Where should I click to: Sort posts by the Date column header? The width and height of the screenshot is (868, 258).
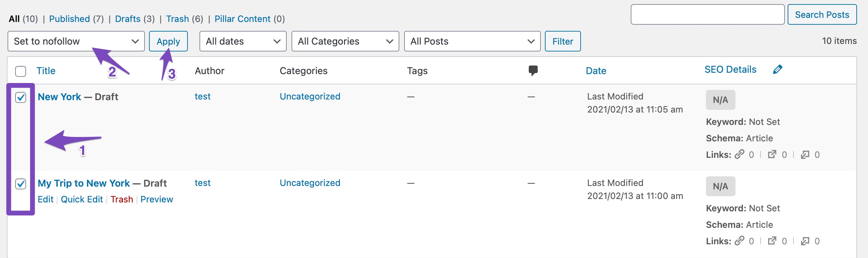(x=596, y=71)
